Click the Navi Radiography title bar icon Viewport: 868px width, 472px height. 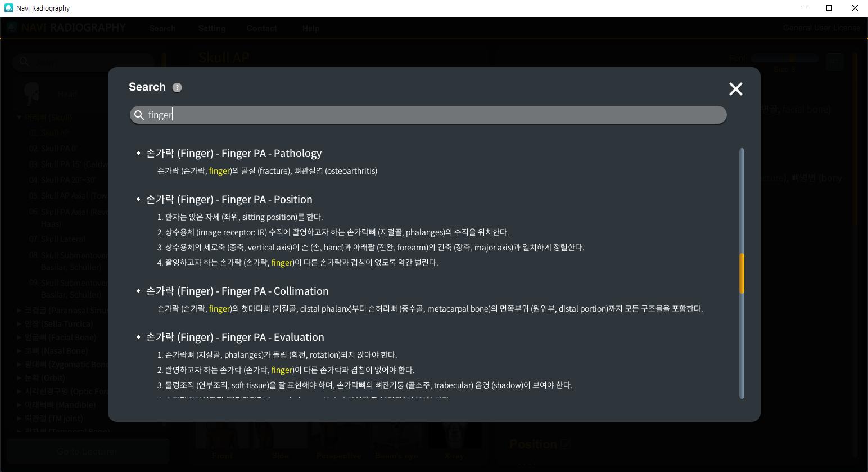(8, 8)
